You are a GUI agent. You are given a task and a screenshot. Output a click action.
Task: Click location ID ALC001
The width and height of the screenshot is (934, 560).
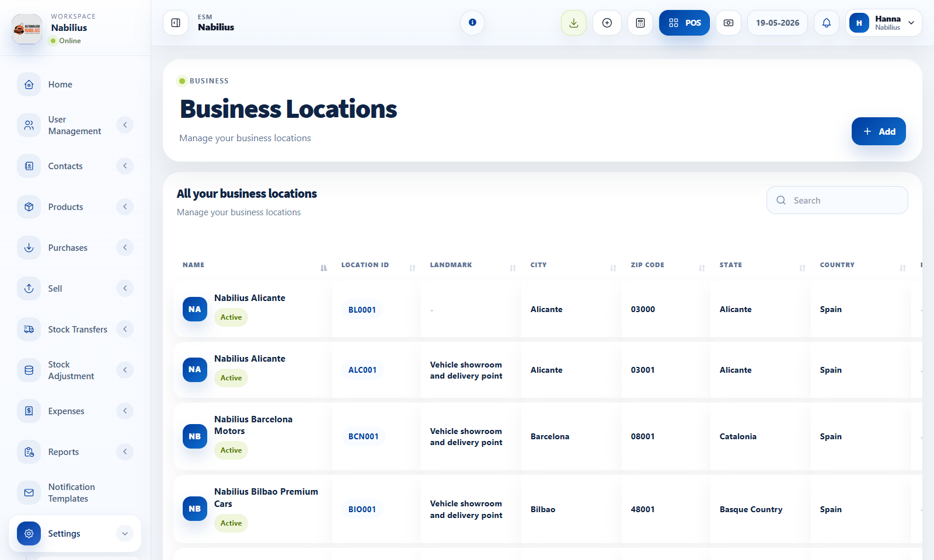363,370
